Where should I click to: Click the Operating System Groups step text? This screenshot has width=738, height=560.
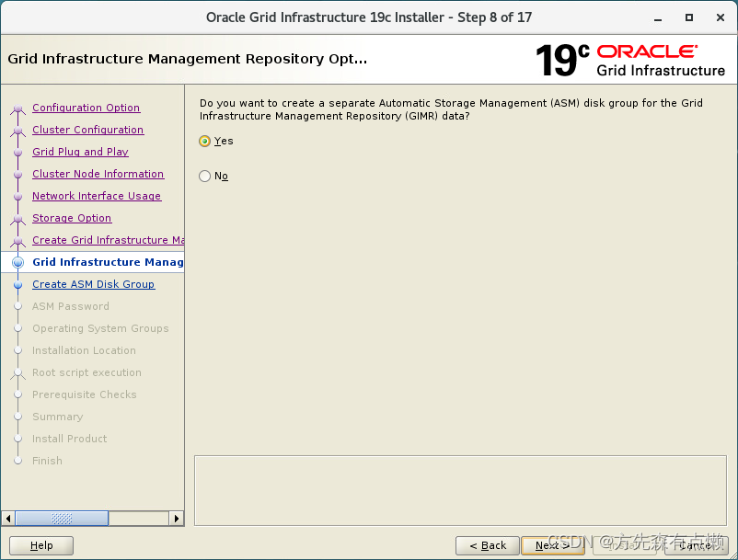100,328
